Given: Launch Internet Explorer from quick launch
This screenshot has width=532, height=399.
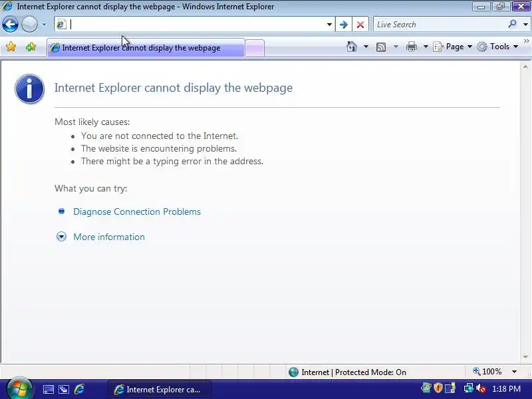Looking at the screenshot, I should 79,389.
